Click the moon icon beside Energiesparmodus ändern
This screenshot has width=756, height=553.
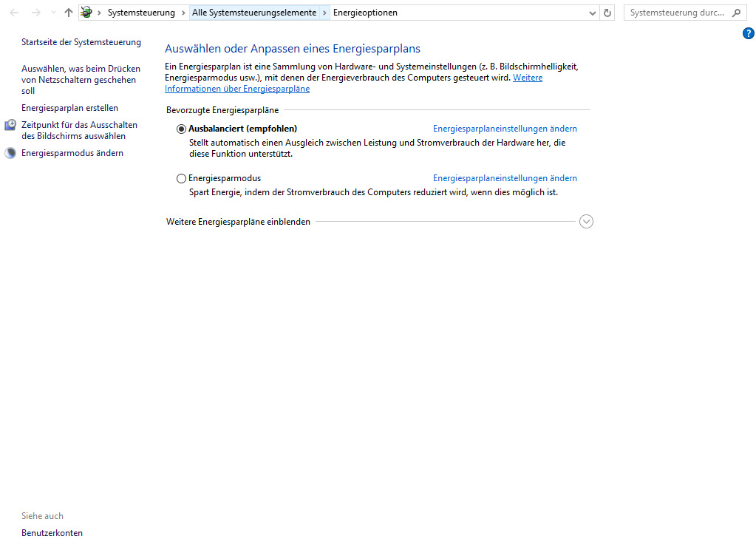(10, 153)
